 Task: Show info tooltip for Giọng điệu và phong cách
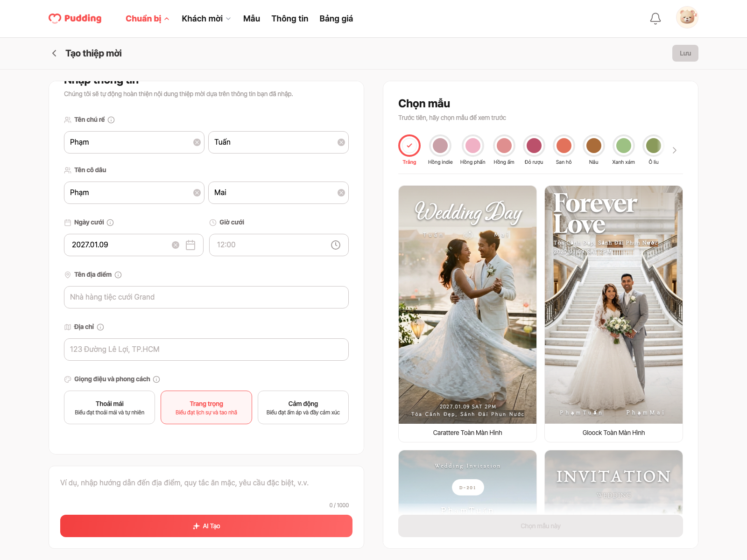[156, 379]
